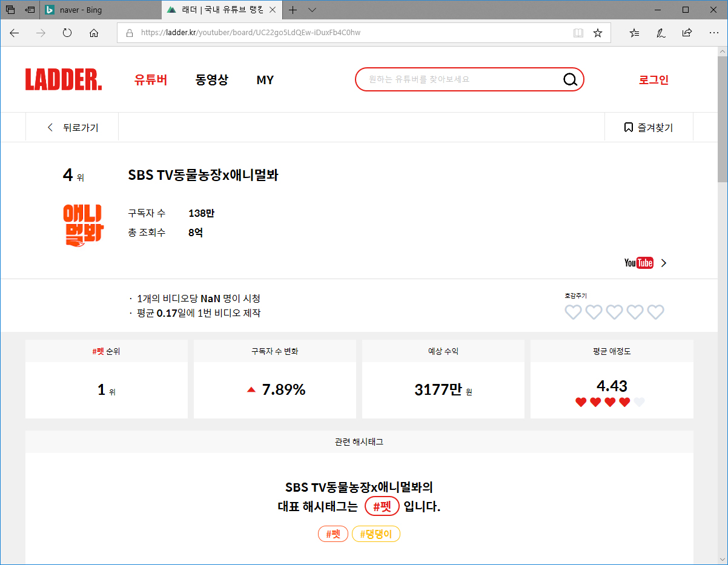Image resolution: width=728 pixels, height=565 pixels.
Task: Add page to favorites star
Action: pyautogui.click(x=598, y=33)
